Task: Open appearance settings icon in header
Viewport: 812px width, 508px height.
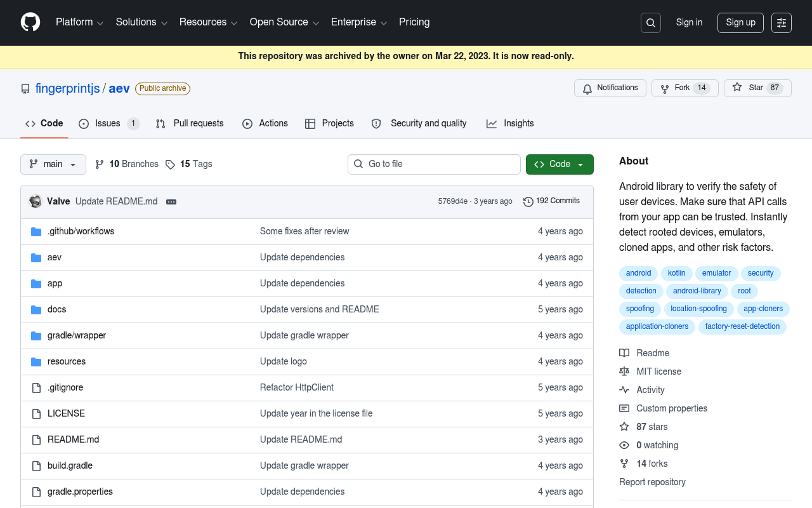Action: pyautogui.click(x=782, y=23)
